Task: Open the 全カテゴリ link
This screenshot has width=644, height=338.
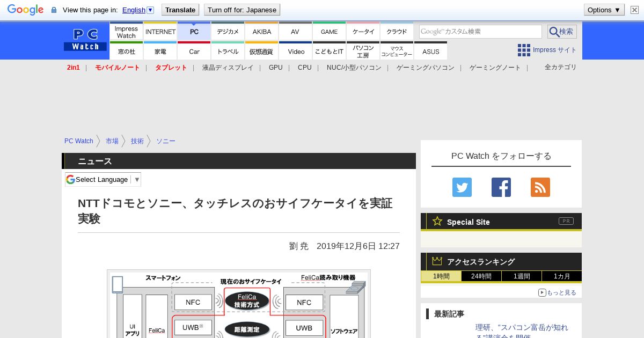Action: [561, 67]
